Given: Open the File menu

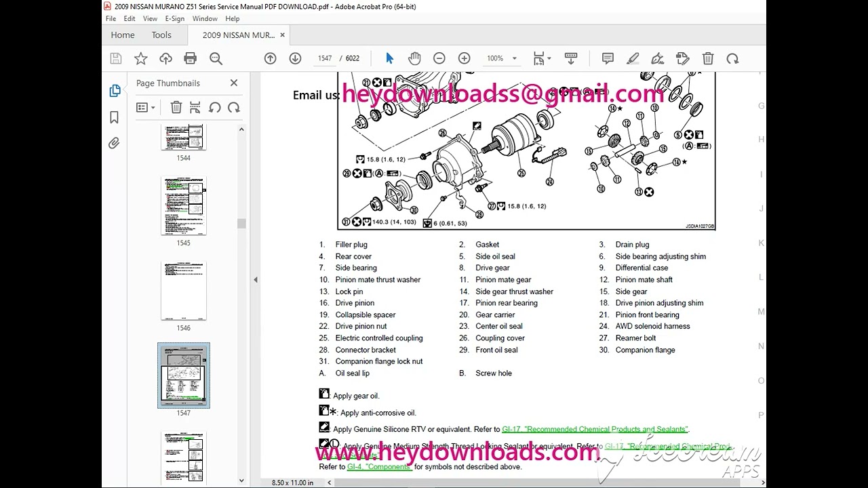Looking at the screenshot, I should pos(111,19).
